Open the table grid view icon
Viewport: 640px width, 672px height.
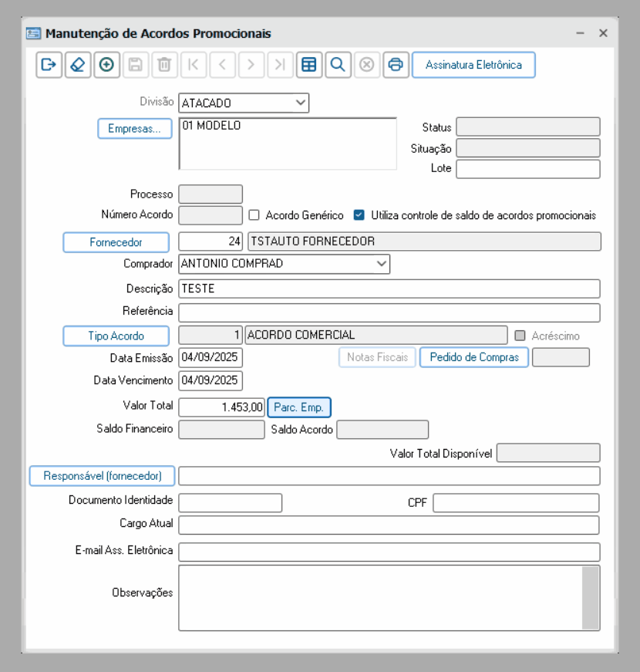(309, 65)
